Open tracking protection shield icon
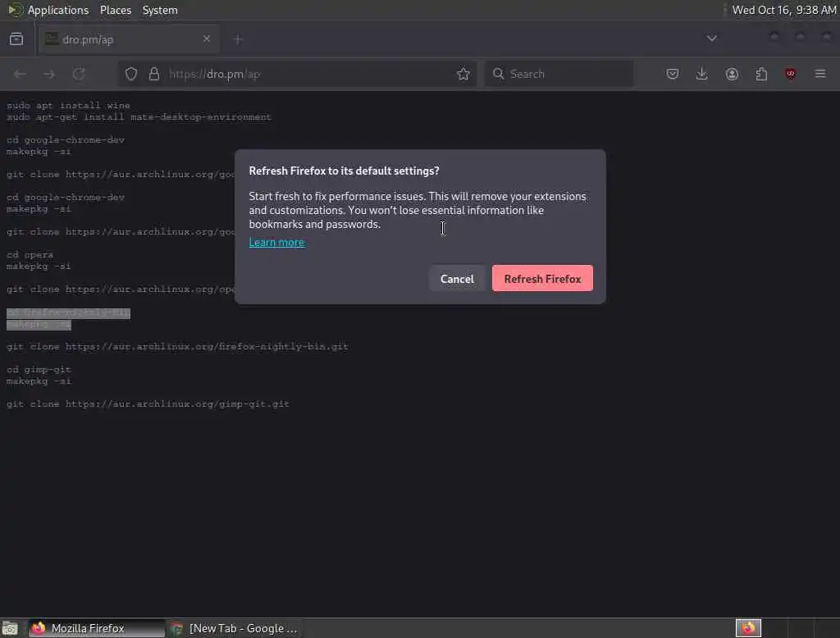 [x=131, y=74]
